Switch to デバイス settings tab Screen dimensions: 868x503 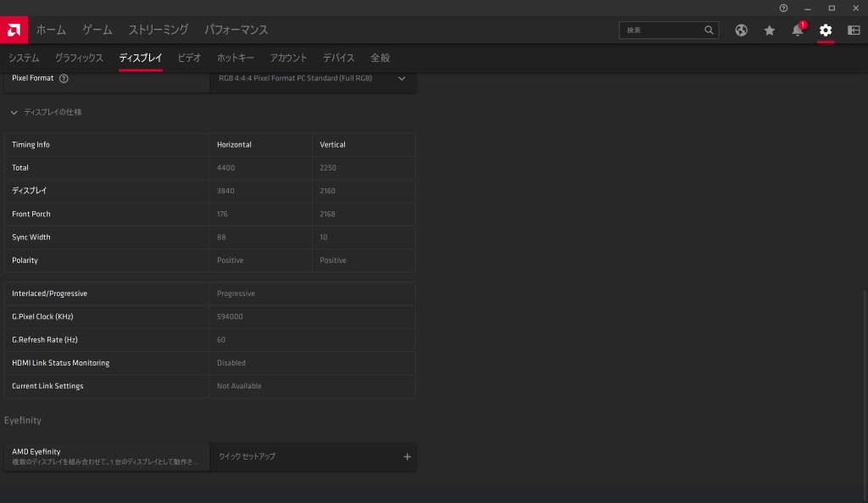click(338, 58)
